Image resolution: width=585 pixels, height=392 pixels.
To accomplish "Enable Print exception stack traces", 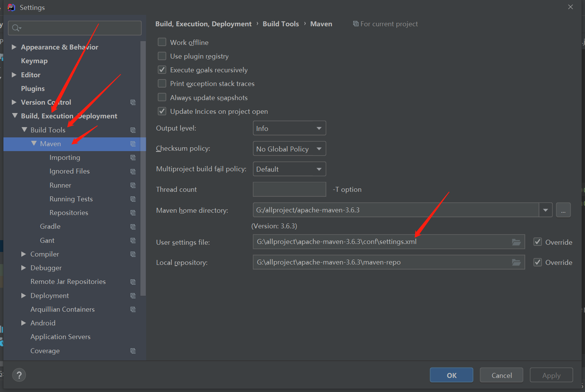I will pos(162,83).
